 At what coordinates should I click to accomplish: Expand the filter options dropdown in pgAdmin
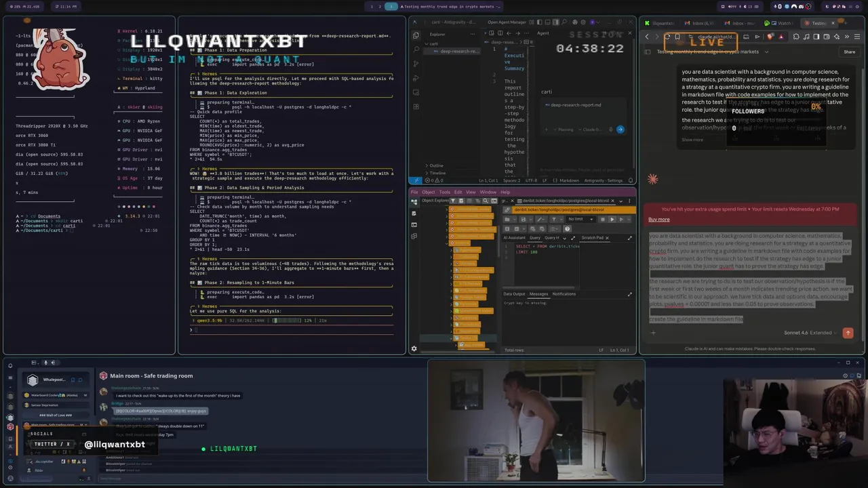pyautogui.click(x=561, y=220)
